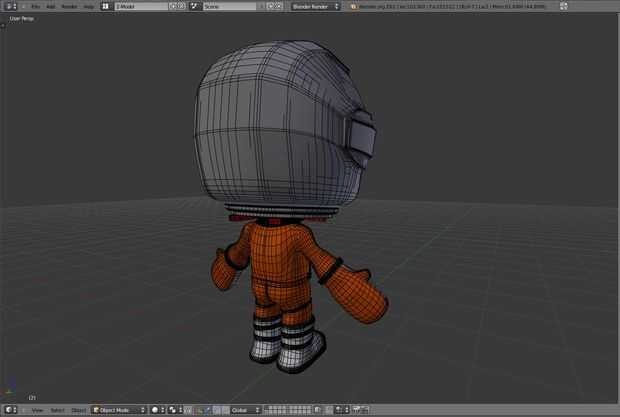The width and height of the screenshot is (620, 417).
Task: Open the viewport shading dropdown
Action: tap(158, 410)
